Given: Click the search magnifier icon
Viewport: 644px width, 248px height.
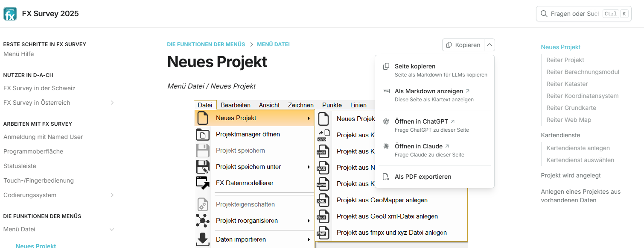Looking at the screenshot, I should pos(544,14).
